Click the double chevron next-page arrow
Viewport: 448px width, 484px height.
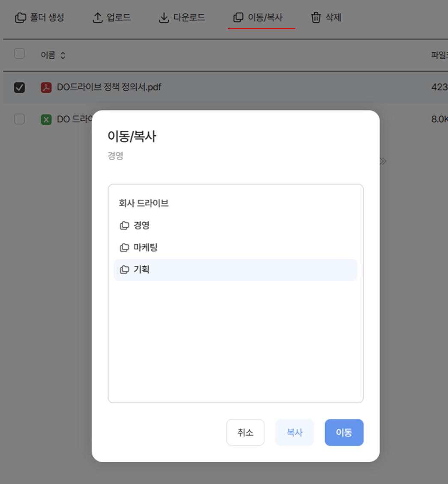click(383, 161)
